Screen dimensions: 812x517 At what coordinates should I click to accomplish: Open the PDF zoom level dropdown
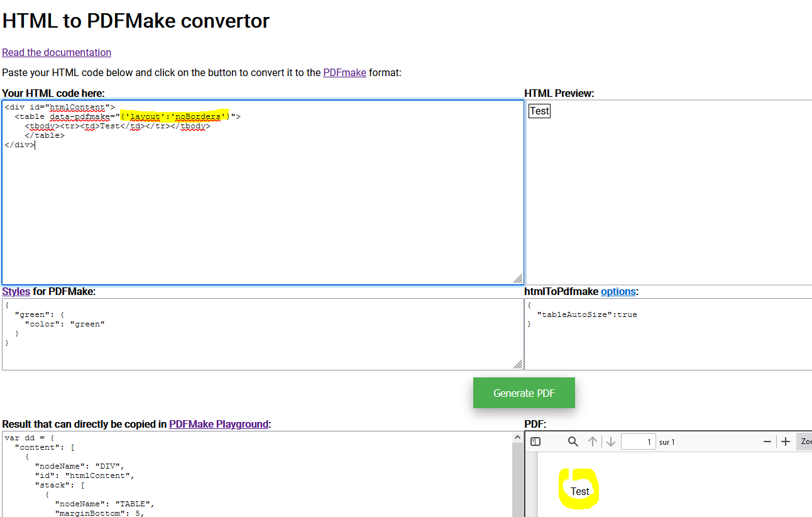pyautogui.click(x=804, y=442)
